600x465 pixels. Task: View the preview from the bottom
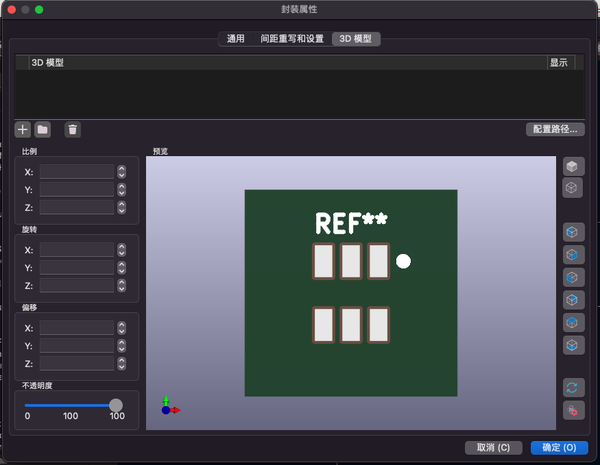click(x=573, y=345)
